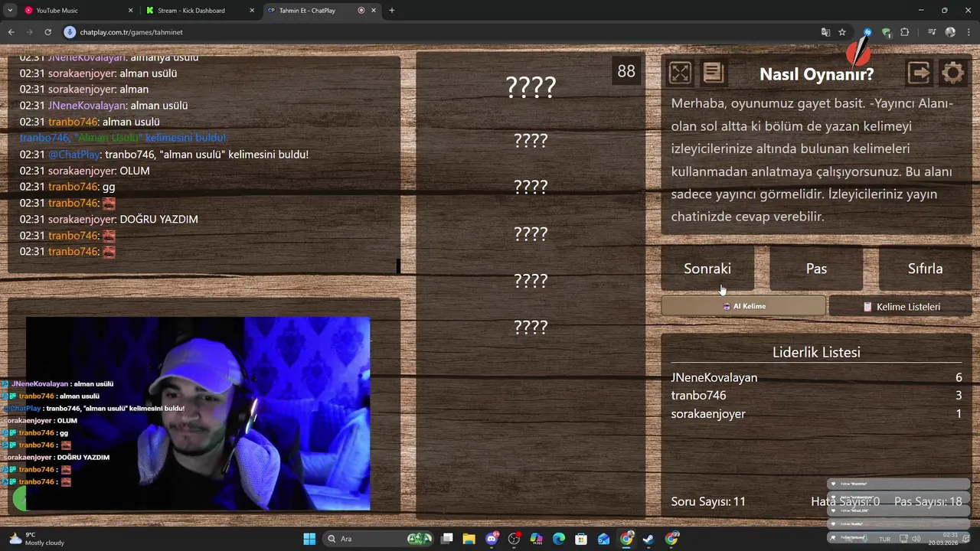Click the webcam video thumbnail
980x551 pixels.
pos(198,413)
